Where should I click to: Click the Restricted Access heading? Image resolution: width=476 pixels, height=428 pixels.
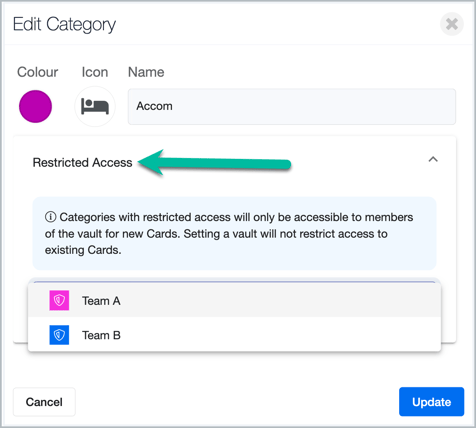click(x=82, y=163)
